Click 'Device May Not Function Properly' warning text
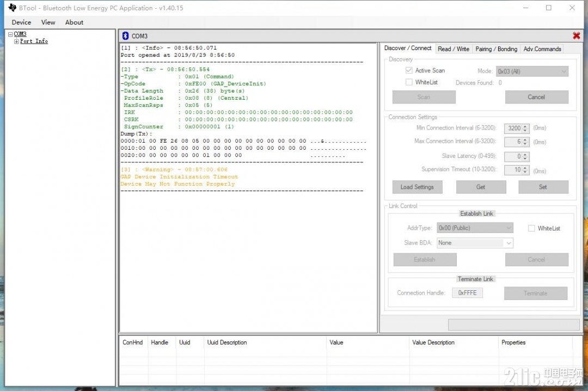 (177, 184)
